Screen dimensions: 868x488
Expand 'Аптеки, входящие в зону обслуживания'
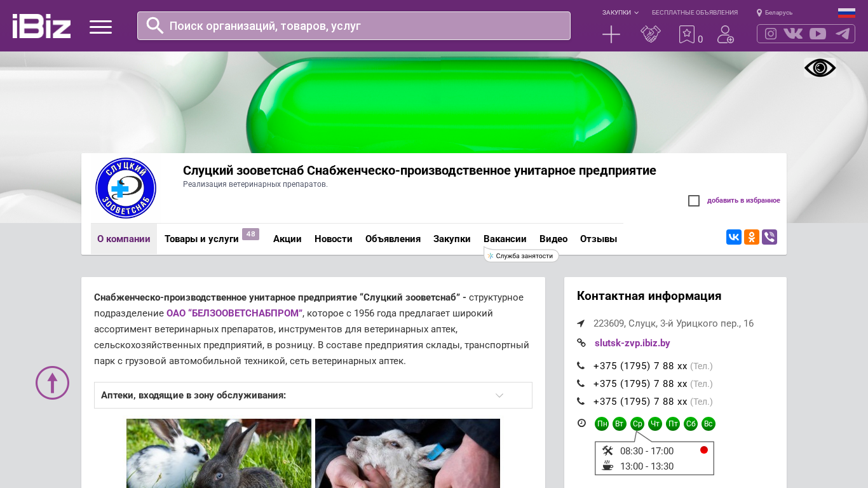click(x=313, y=395)
